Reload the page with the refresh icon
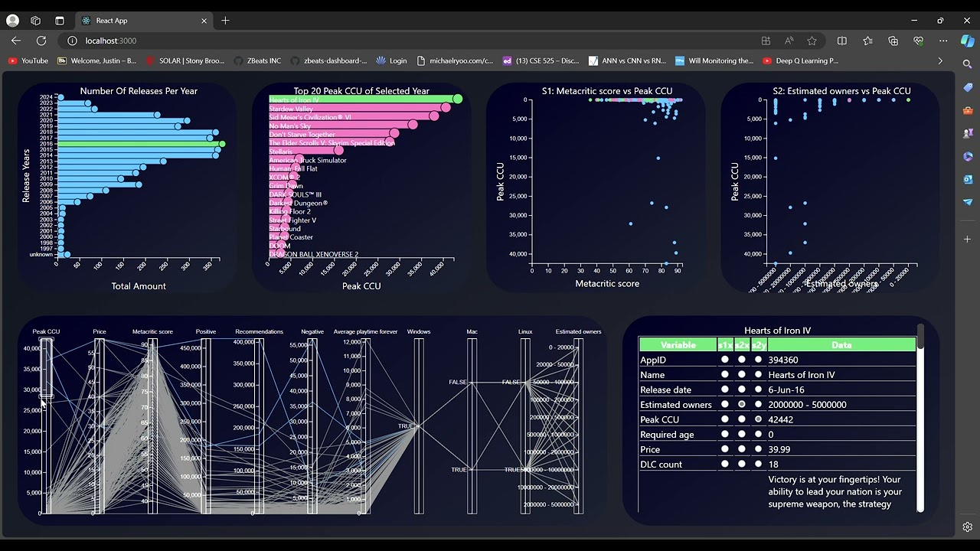The height and width of the screenshot is (551, 980). tap(41, 41)
